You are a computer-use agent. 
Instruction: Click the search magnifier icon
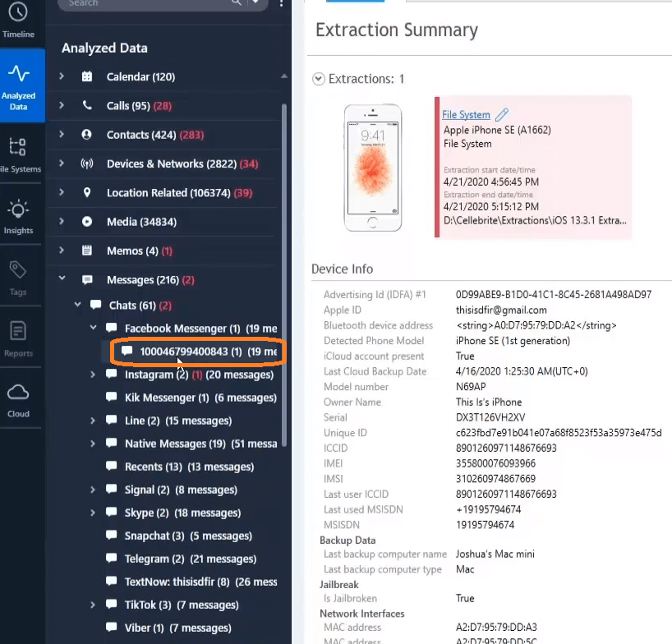pyautogui.click(x=237, y=2)
